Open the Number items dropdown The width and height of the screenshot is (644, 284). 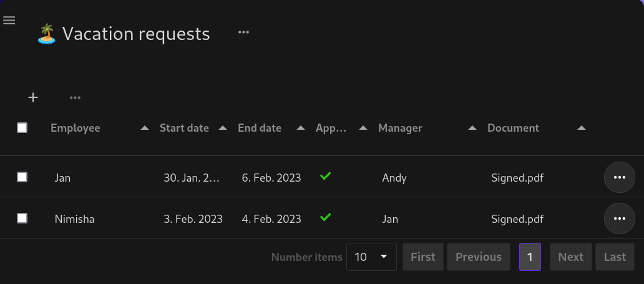click(371, 257)
